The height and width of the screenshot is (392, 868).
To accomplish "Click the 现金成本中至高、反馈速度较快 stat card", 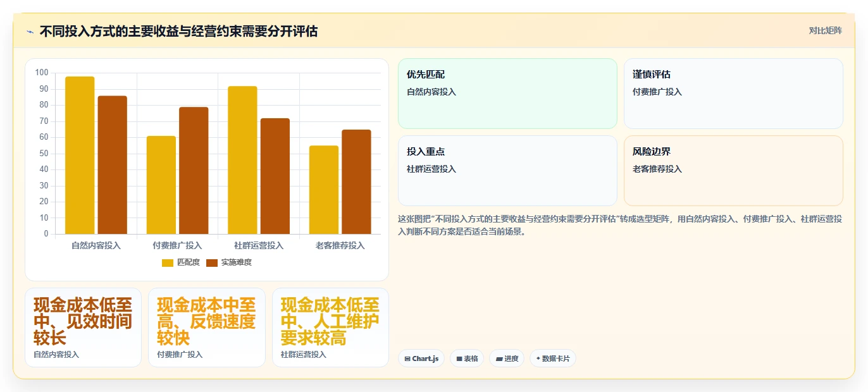I will tap(207, 328).
